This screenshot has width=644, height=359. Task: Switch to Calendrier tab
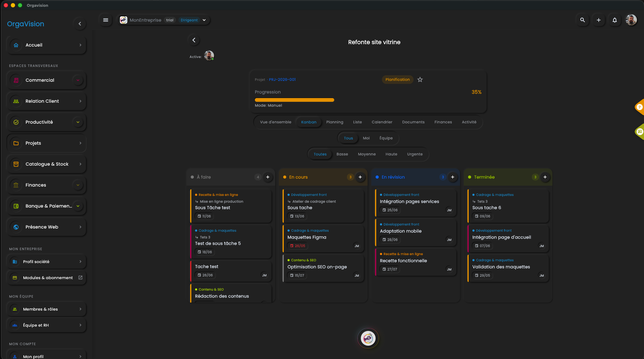(382, 122)
